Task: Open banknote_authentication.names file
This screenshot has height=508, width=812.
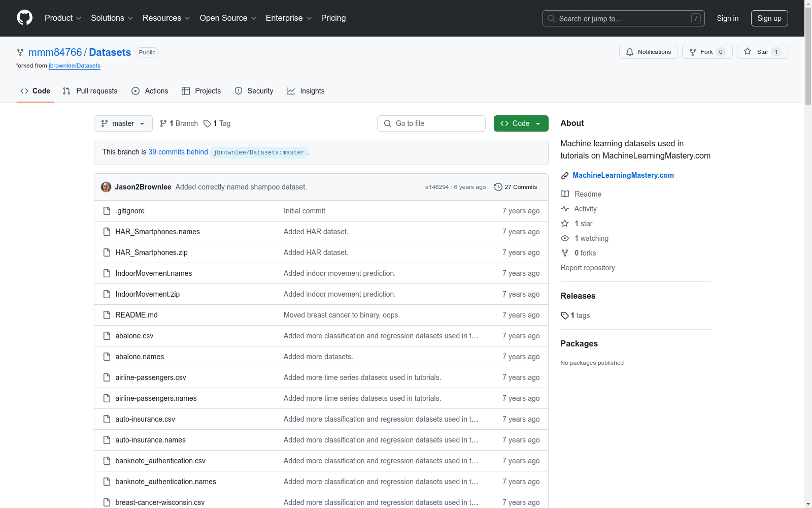Action: [165, 482]
